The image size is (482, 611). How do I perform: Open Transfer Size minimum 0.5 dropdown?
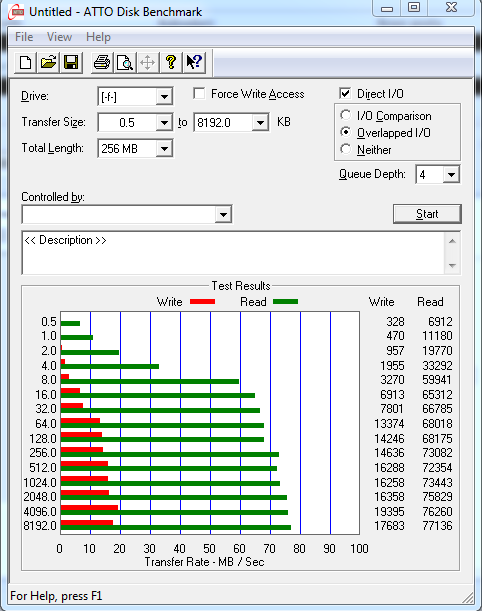point(164,123)
